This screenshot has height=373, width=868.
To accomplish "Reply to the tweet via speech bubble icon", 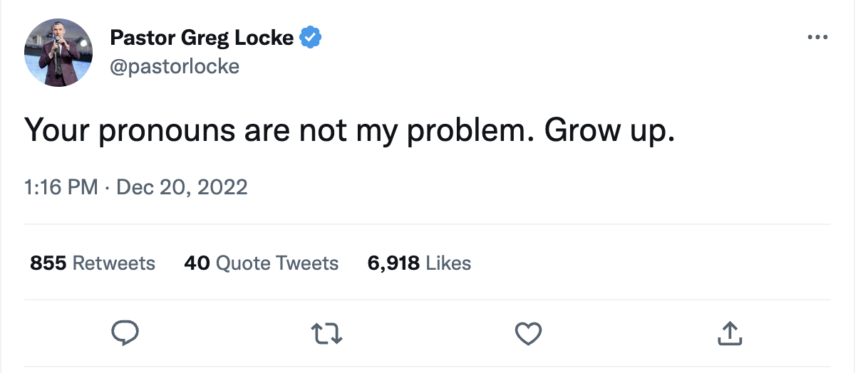I will 125,332.
